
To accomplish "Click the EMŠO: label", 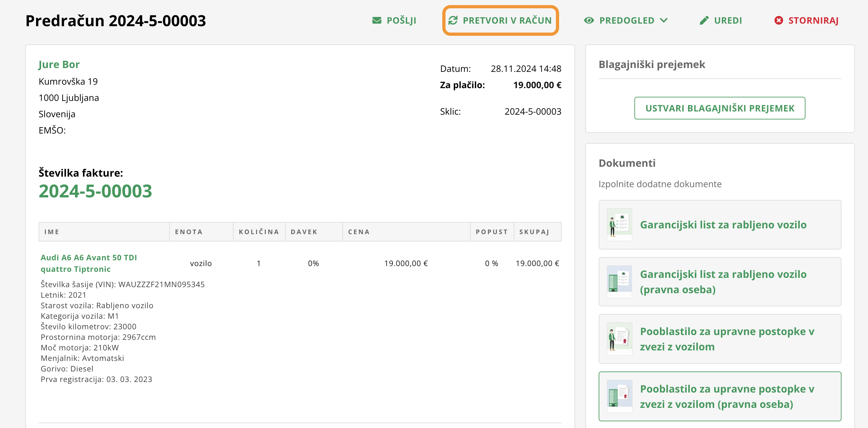I will (52, 131).
